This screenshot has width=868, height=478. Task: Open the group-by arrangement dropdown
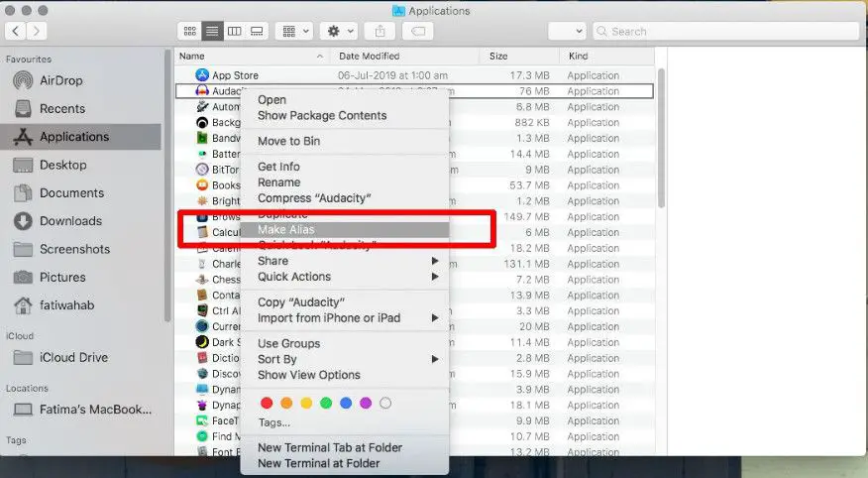coord(294,32)
